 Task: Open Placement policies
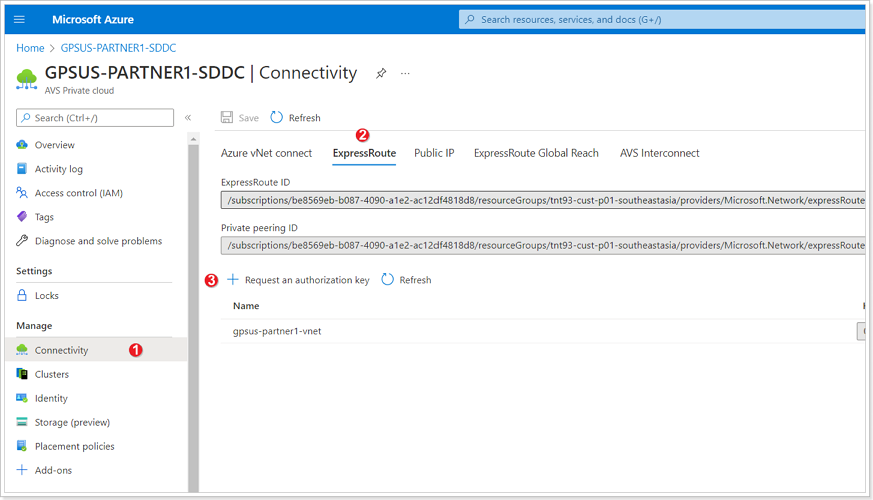point(75,446)
